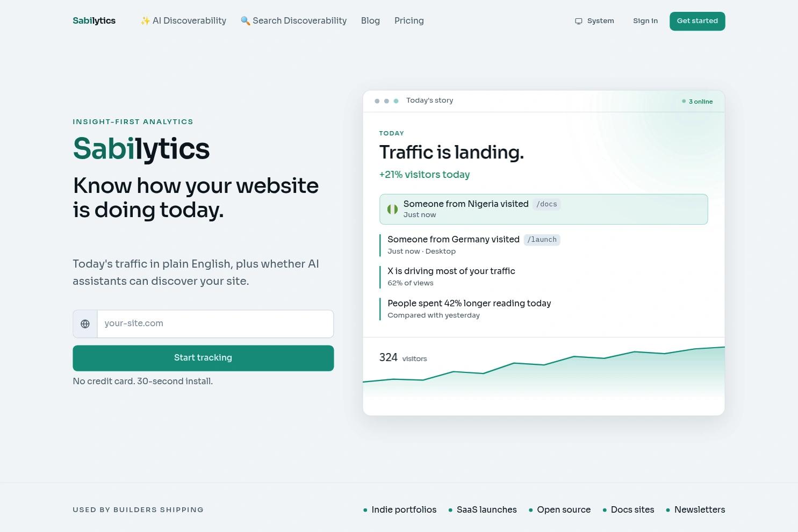The image size is (798, 532).
Task: Click the 'Open source' item
Action: (x=560, y=510)
